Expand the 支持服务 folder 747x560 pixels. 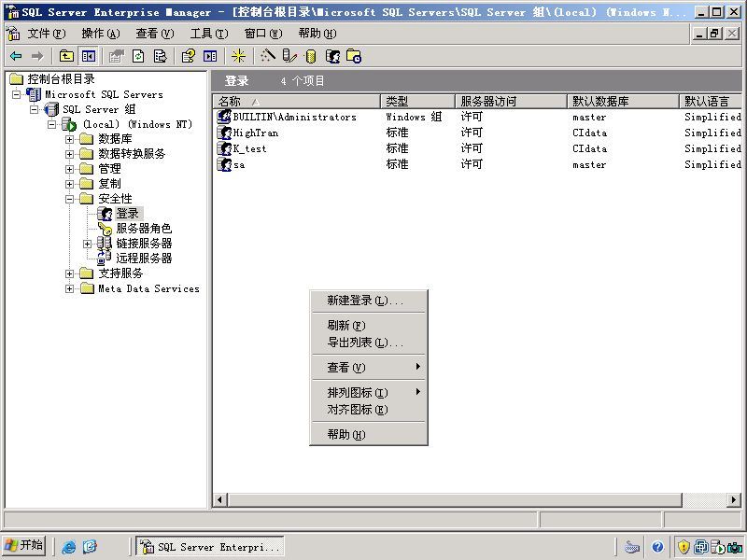point(69,273)
